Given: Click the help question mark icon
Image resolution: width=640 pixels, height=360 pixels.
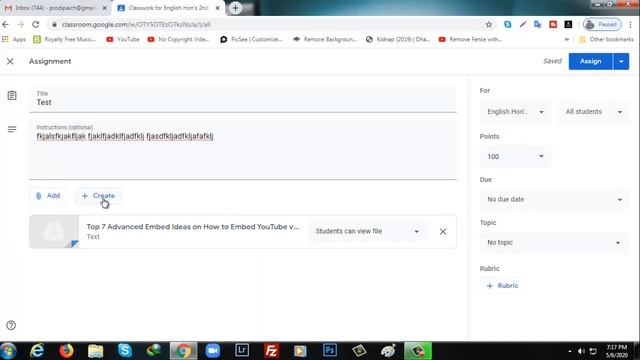Looking at the screenshot, I should point(11,325).
